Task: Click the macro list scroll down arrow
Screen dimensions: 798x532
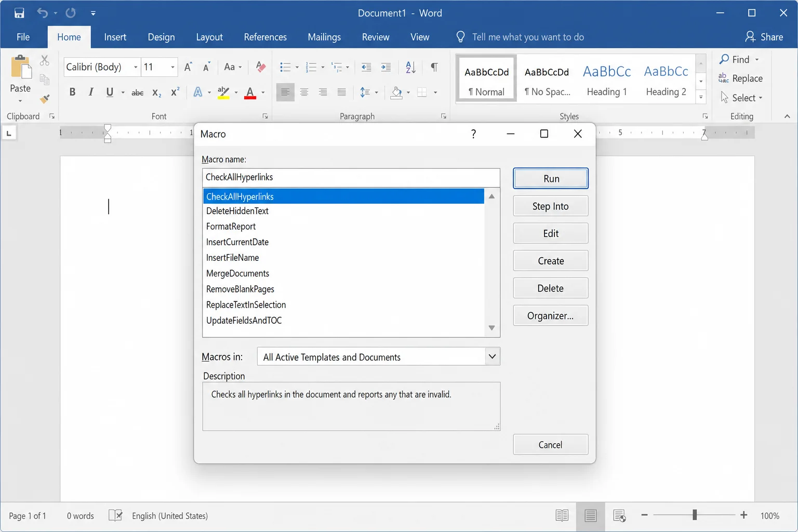Action: coord(491,328)
